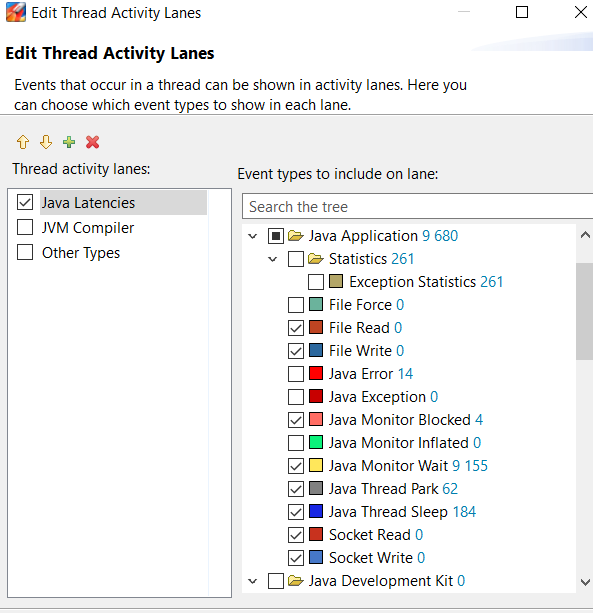593x613 pixels.
Task: Click the Java Mission Control title icon
Action: pyautogui.click(x=16, y=13)
